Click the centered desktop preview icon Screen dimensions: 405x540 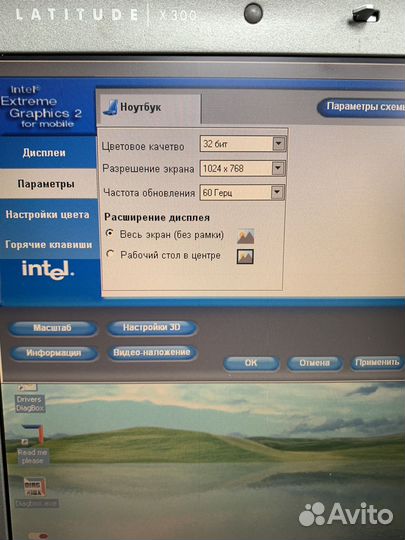[245, 257]
